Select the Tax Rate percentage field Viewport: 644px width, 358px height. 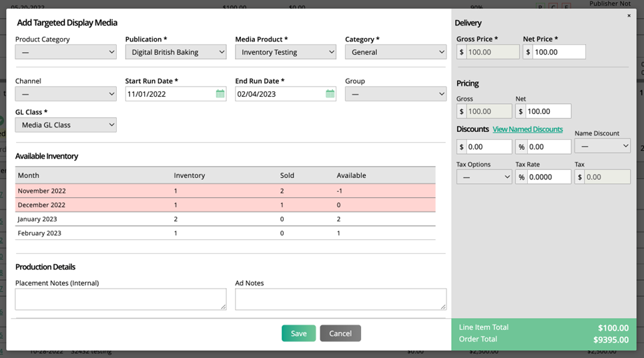coord(549,177)
